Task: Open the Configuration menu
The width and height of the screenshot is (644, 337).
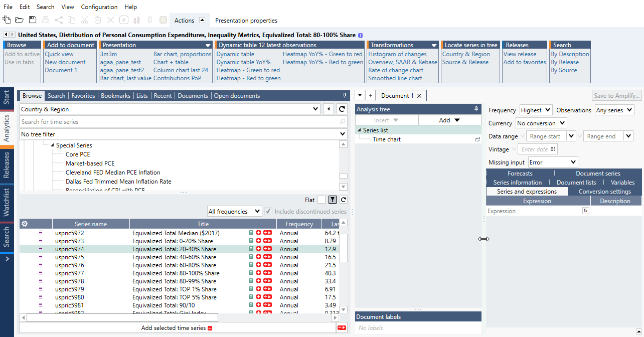Action: point(99,7)
